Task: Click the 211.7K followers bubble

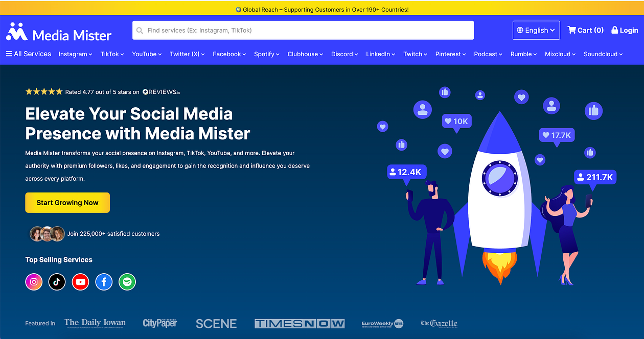Action: tap(595, 177)
